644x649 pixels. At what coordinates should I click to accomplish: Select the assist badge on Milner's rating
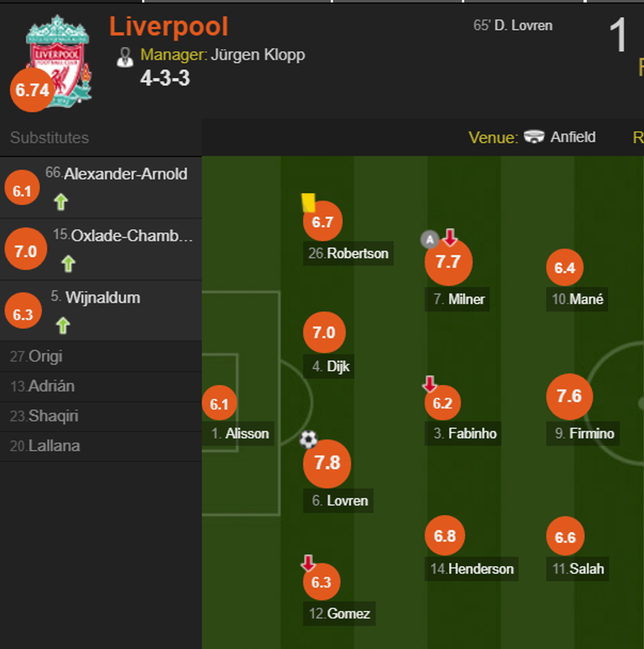[429, 239]
